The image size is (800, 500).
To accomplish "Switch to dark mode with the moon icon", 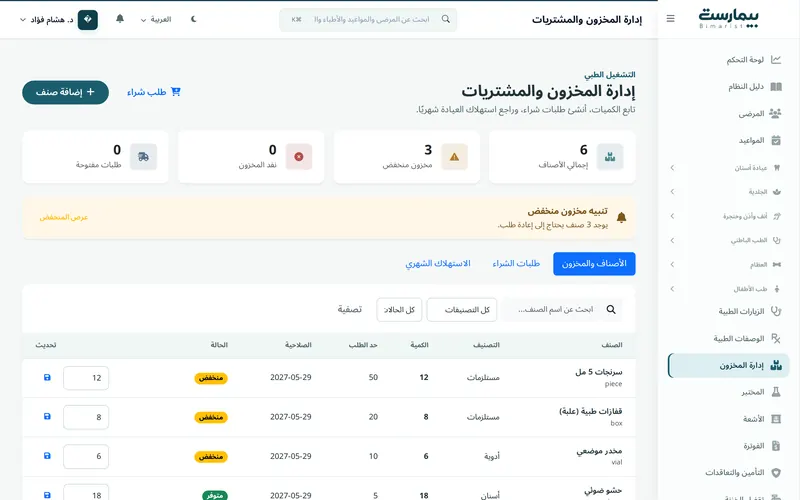I will (193, 19).
